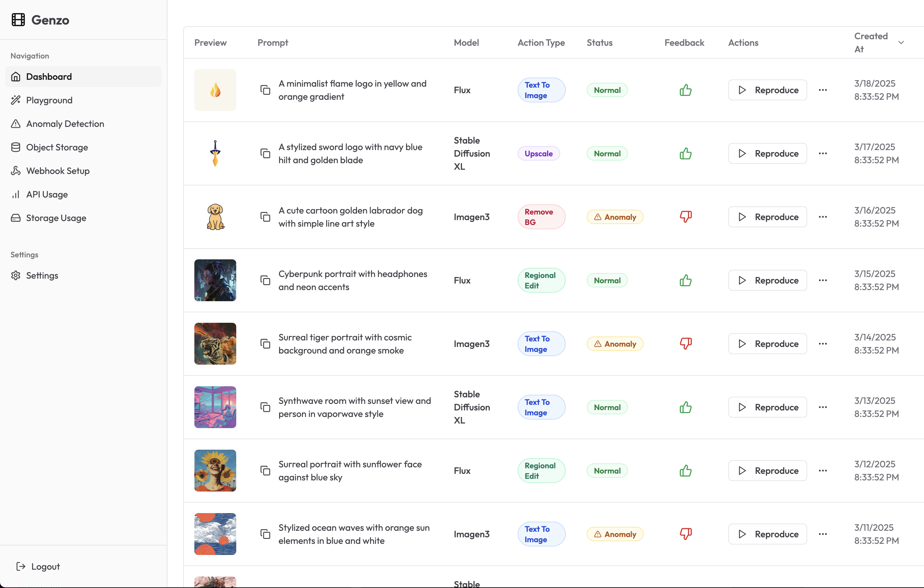
Task: Click the Status column header
Action: (599, 43)
